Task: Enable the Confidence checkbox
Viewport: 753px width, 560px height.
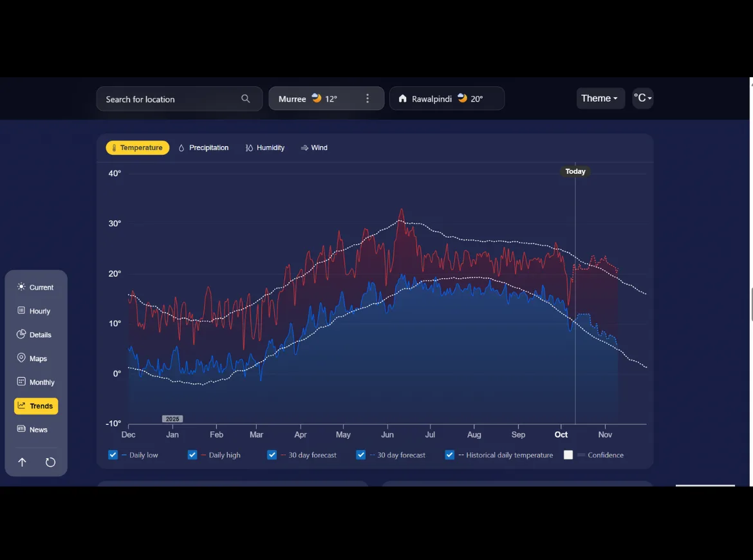Action: coord(568,455)
